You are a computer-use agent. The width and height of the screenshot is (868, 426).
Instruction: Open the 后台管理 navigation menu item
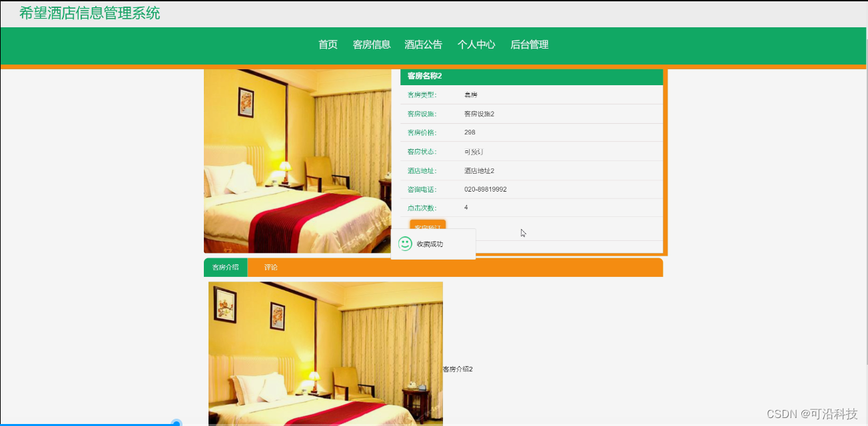coord(529,45)
